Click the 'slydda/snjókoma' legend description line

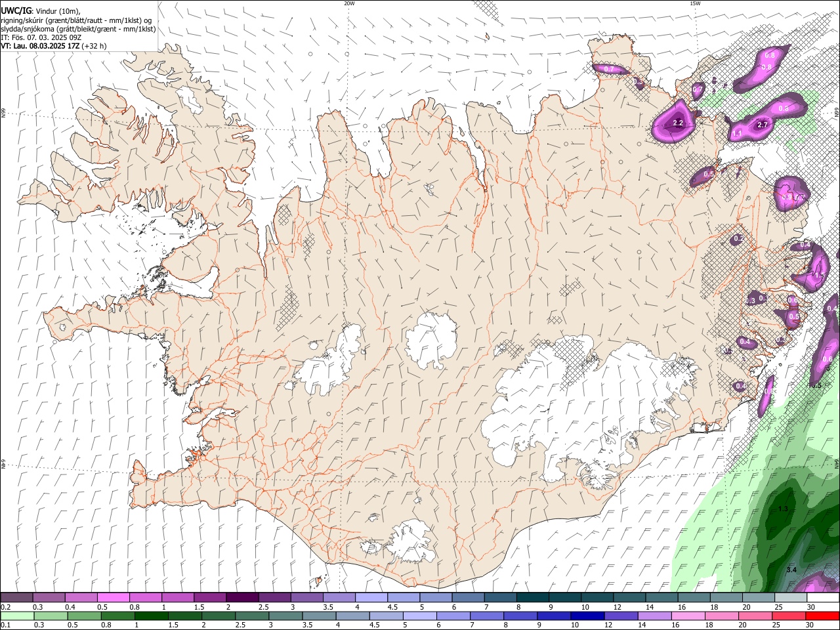pyautogui.click(x=78, y=29)
